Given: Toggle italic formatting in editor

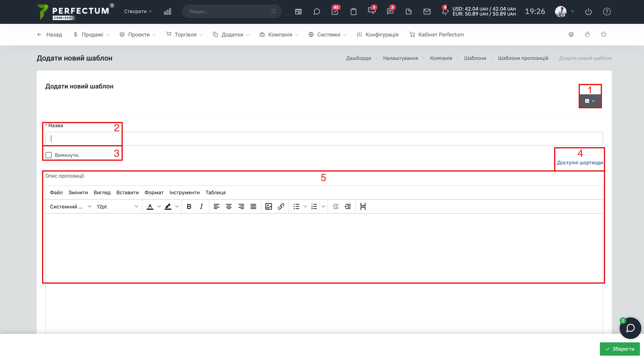Looking at the screenshot, I should pos(201,206).
